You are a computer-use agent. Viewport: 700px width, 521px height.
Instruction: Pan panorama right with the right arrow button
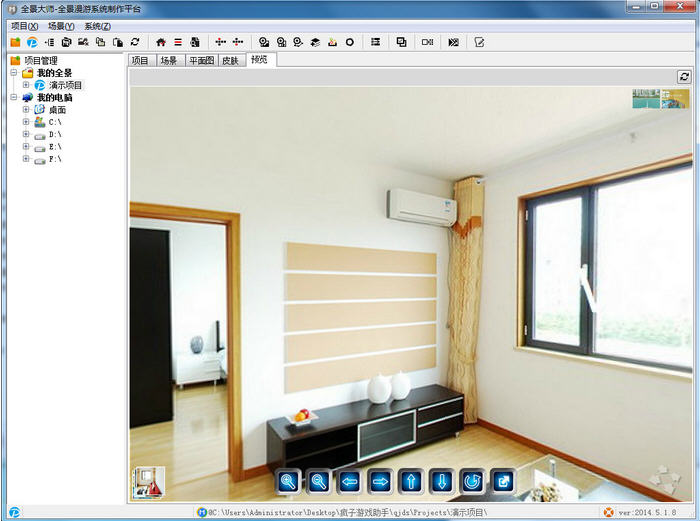[380, 482]
